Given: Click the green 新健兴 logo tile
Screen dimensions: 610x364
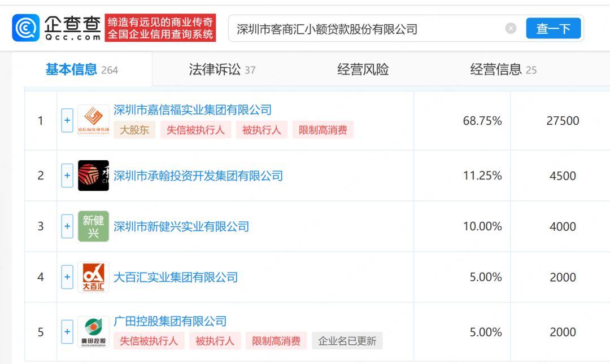Looking at the screenshot, I should tap(93, 226).
